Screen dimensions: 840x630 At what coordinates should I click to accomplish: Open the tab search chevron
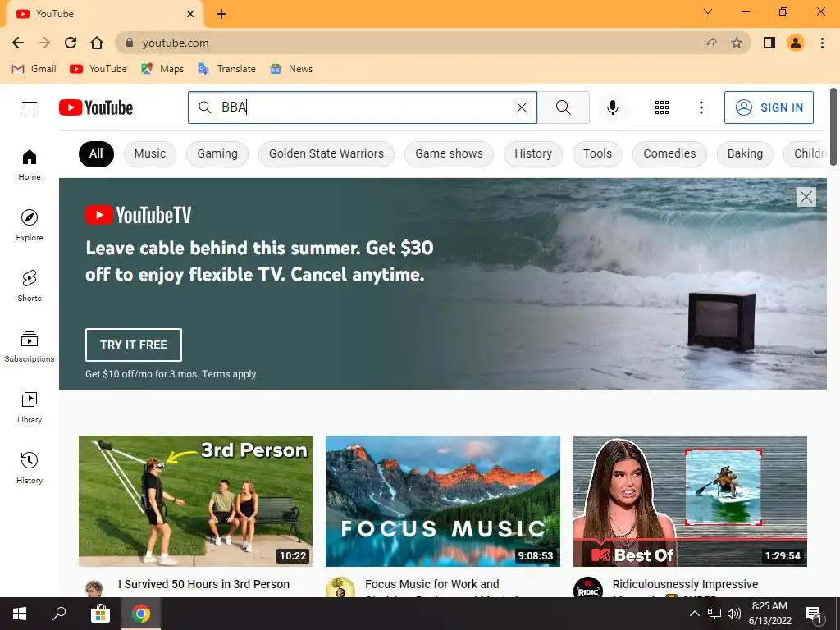pyautogui.click(x=708, y=11)
